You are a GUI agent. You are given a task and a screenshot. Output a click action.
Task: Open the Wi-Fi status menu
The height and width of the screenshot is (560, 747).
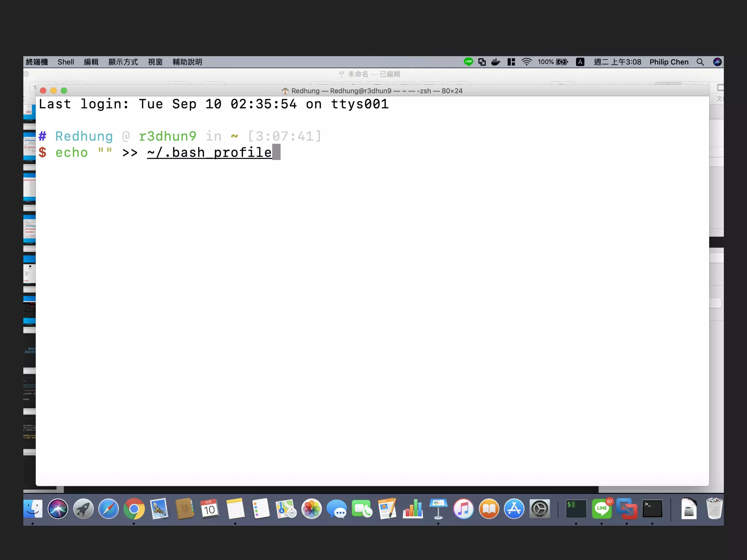[x=526, y=62]
